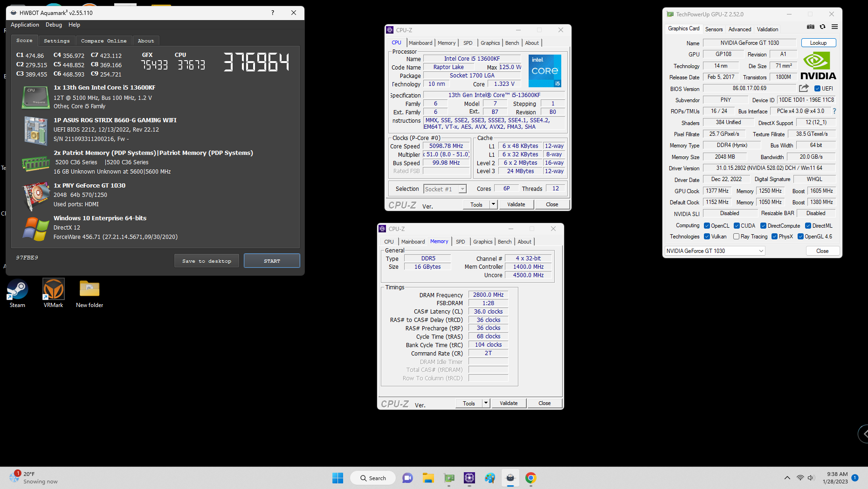Click the clock showing 9:38 AM
868x489 pixels.
coord(835,478)
